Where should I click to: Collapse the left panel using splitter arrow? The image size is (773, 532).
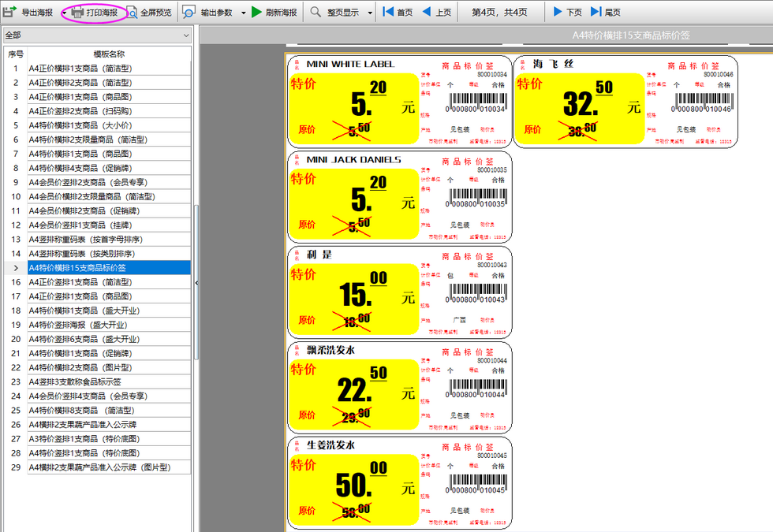pyautogui.click(x=196, y=282)
